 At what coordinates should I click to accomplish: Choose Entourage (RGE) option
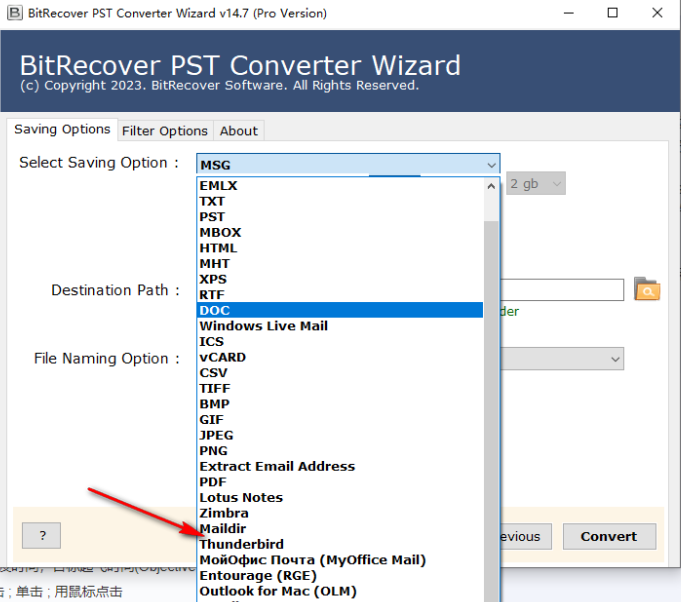340,576
